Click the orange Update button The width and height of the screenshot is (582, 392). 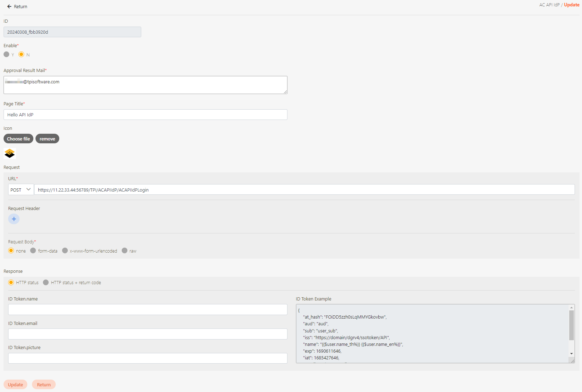point(16,385)
